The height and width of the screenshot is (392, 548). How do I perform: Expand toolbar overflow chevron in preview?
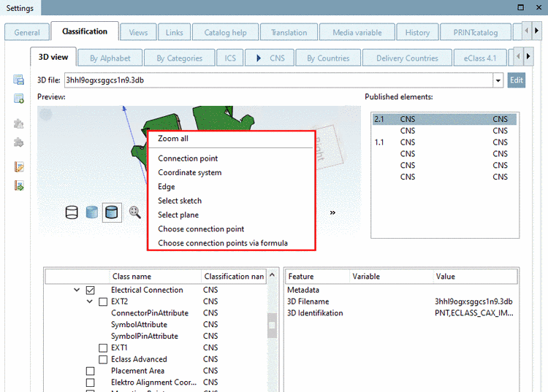click(x=332, y=212)
